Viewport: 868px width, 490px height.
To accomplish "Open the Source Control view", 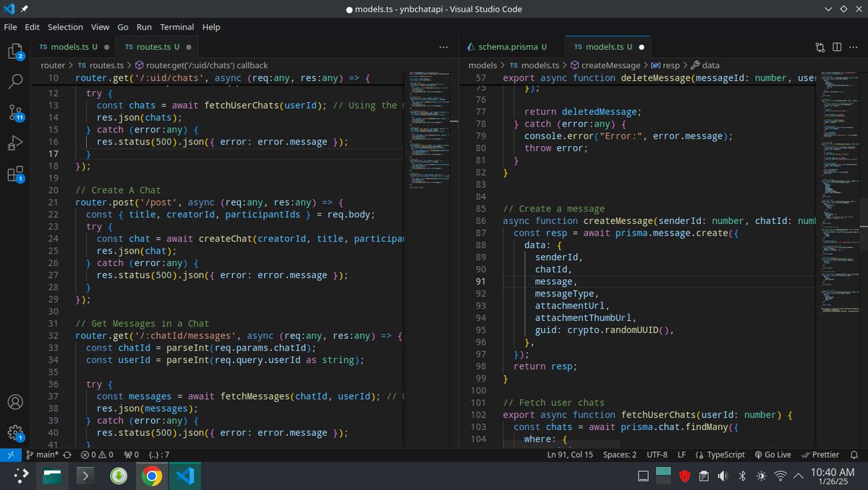I will coord(15,112).
